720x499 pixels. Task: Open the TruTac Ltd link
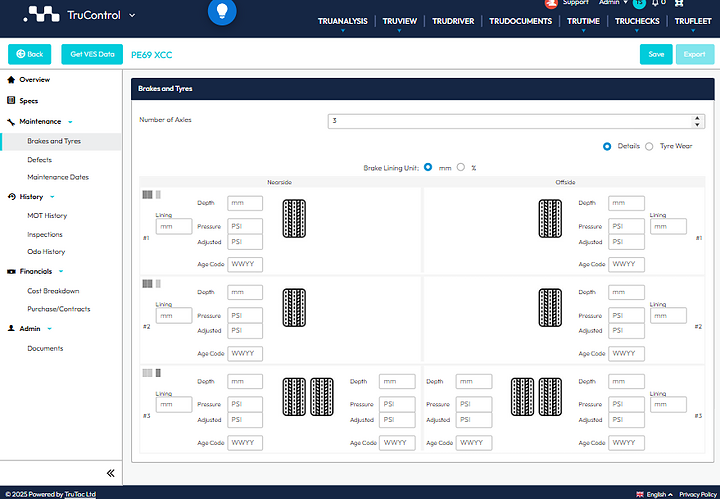pos(80,494)
